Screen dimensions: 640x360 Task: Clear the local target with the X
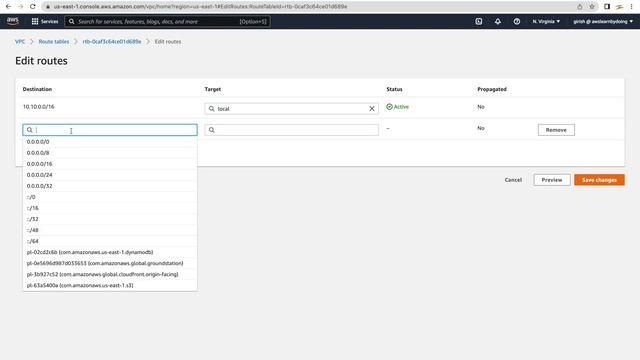(x=372, y=109)
